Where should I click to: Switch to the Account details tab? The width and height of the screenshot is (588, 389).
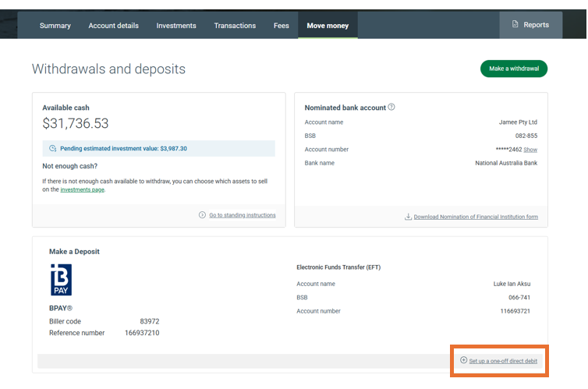113,26
